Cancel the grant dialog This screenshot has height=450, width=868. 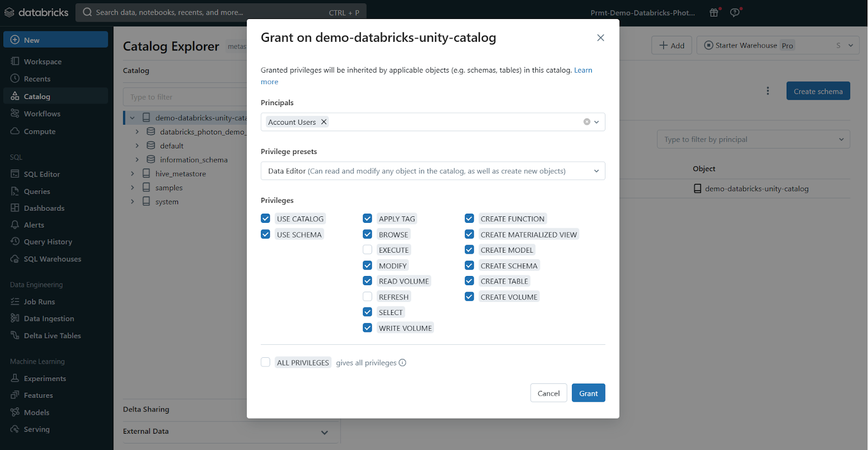[548, 393]
